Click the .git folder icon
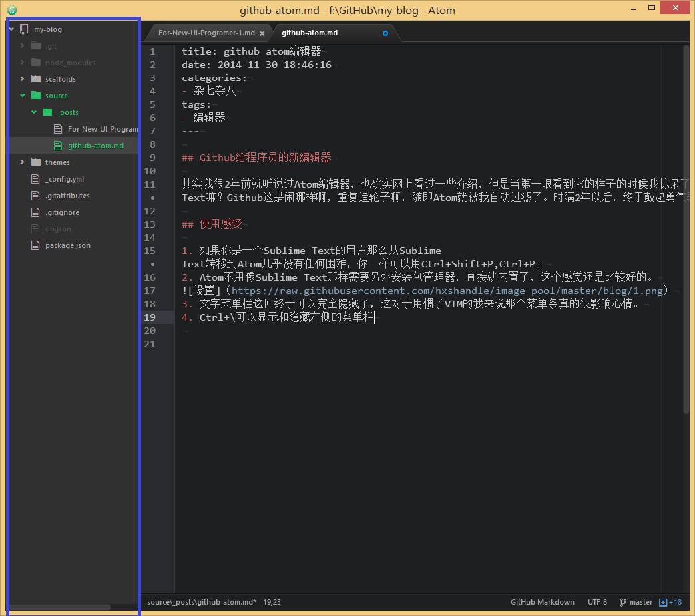 pyautogui.click(x=36, y=46)
